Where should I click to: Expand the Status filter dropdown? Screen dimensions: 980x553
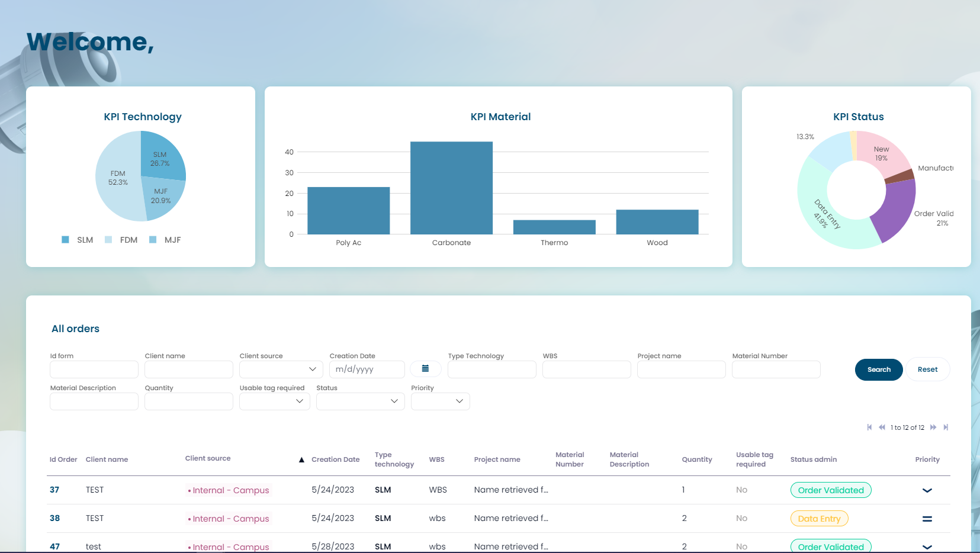[x=360, y=401]
